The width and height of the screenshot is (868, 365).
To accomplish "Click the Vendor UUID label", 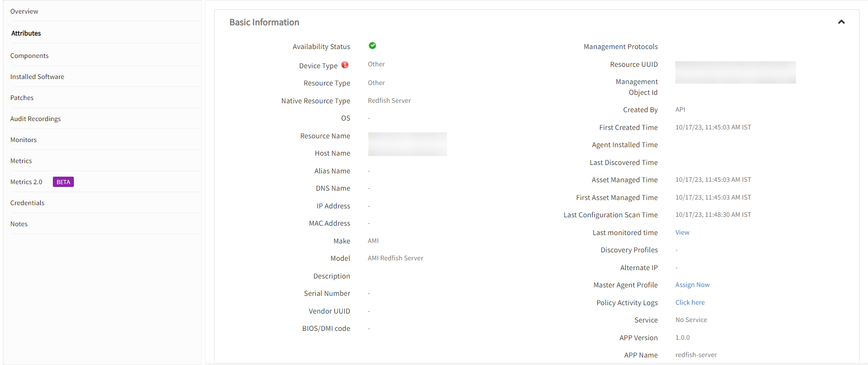I will coord(329,311).
